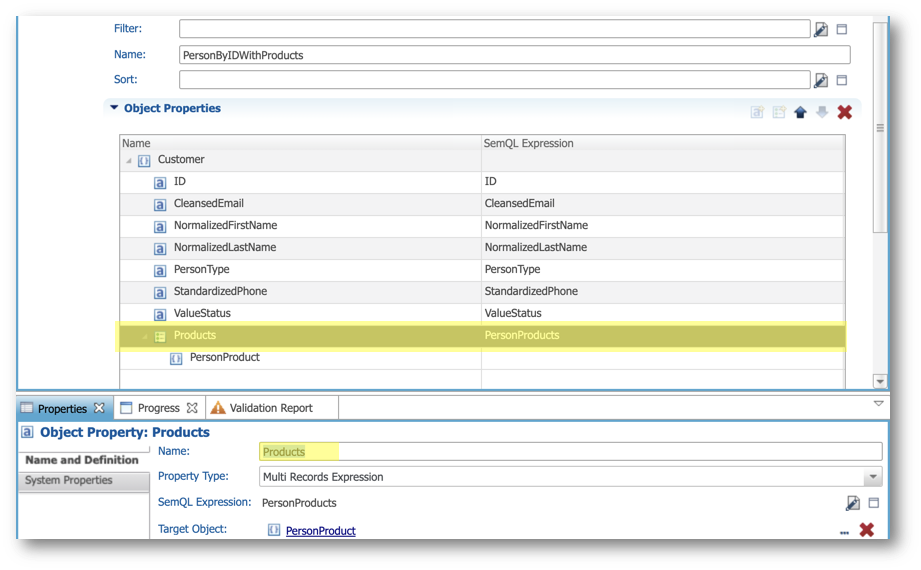Click the Sort input field
Image resolution: width=921 pixels, height=570 pixels.
click(x=495, y=80)
